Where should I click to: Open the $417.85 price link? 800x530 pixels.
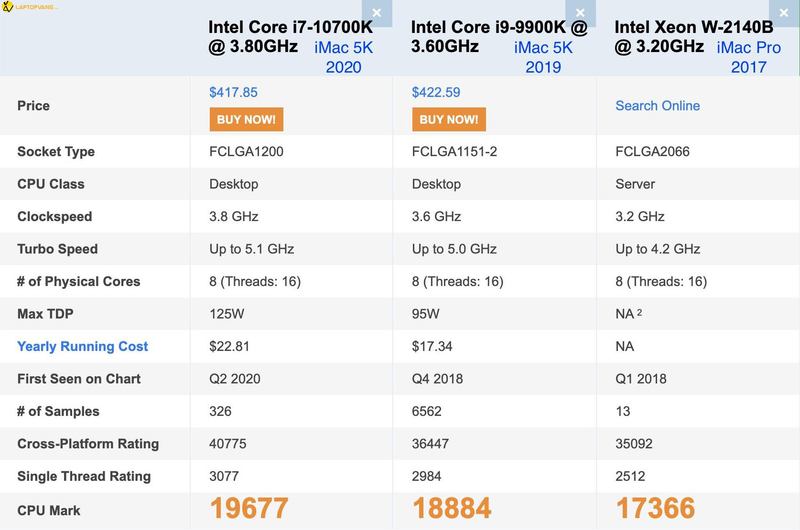pos(233,92)
